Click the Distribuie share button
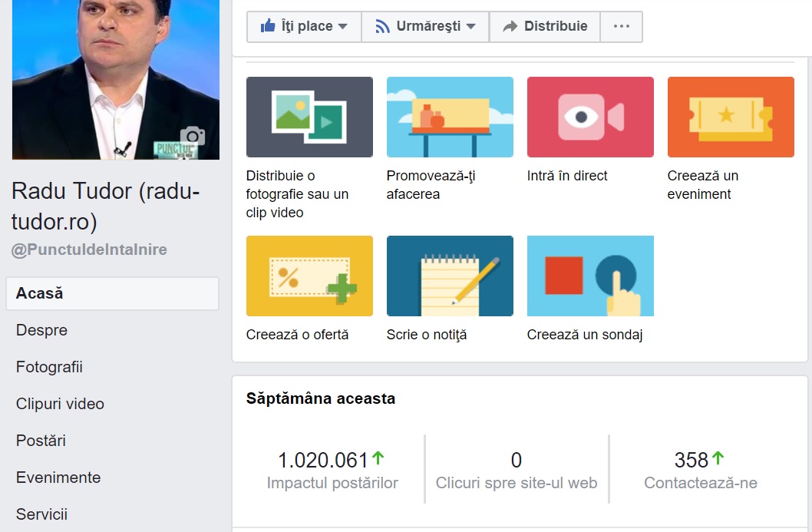812x532 pixels. click(x=545, y=26)
